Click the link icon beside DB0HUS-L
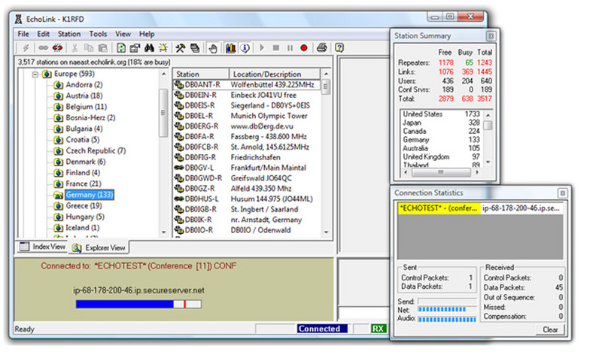The image size is (602, 364). tap(179, 199)
